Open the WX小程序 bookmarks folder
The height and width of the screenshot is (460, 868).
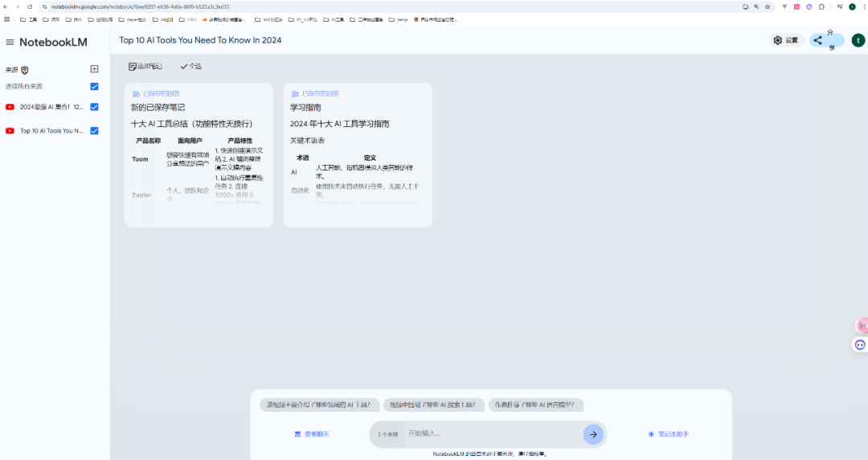tap(268, 19)
